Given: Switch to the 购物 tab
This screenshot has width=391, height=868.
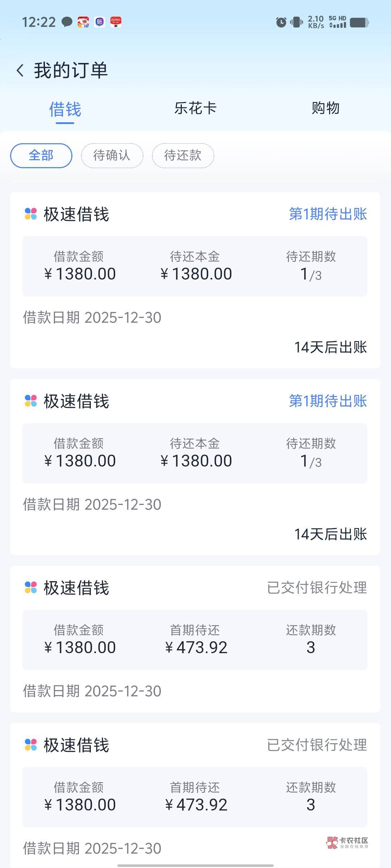Looking at the screenshot, I should point(325,108).
